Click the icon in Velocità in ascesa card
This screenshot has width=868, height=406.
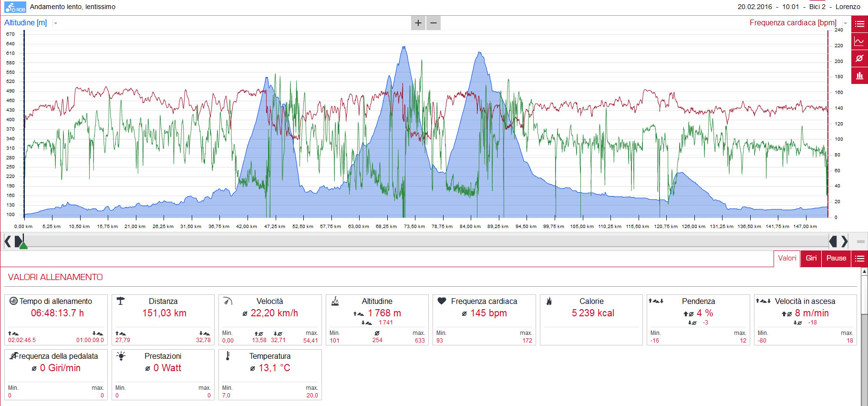(x=763, y=301)
